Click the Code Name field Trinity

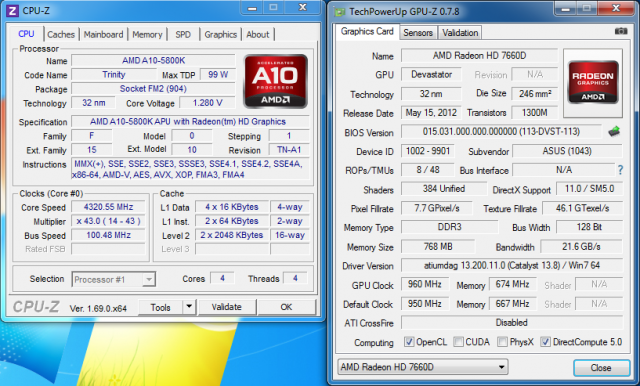tap(113, 75)
